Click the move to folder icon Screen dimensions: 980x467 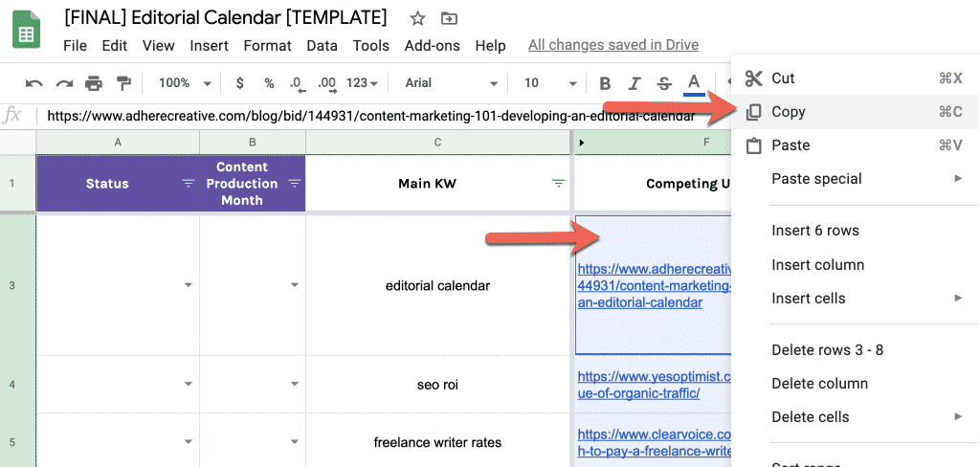(x=449, y=19)
